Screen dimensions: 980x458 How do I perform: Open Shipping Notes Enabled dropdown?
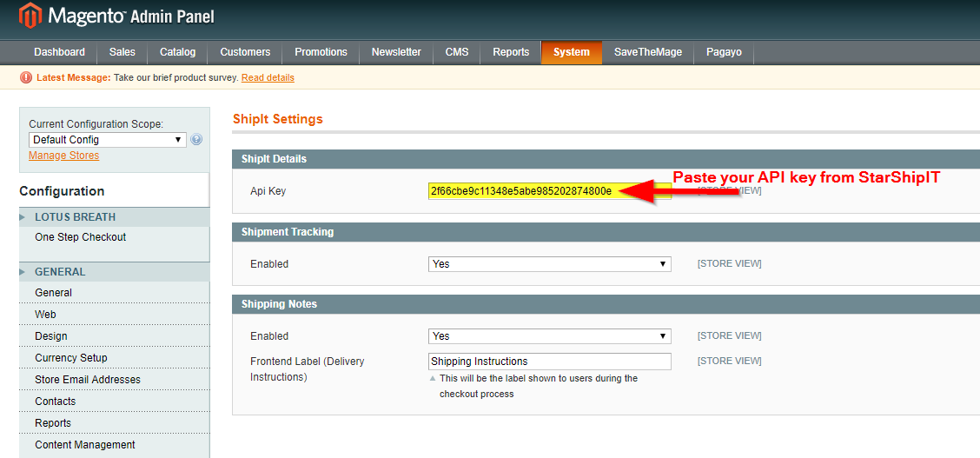point(549,336)
